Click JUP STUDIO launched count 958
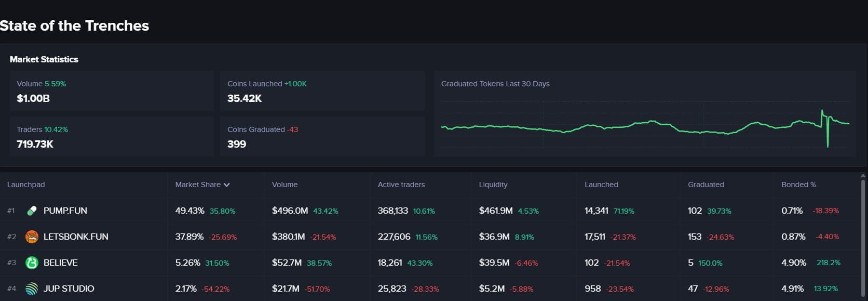This screenshot has height=301, width=868. [x=593, y=289]
